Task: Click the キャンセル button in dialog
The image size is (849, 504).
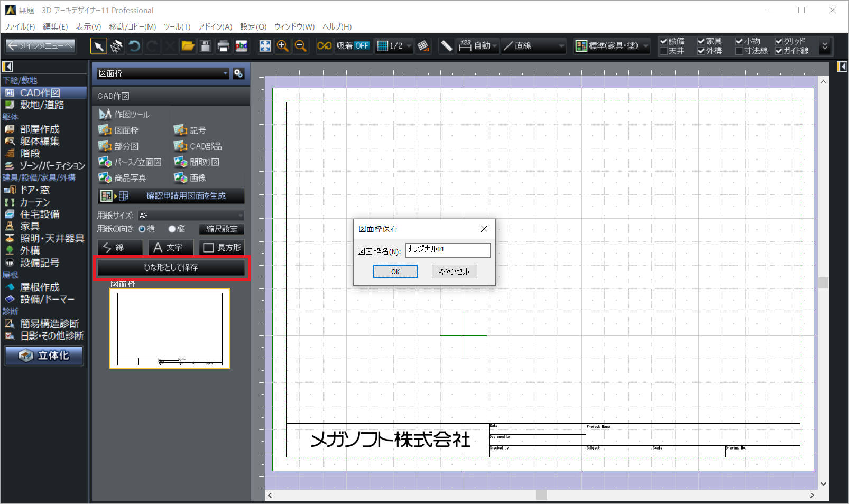Action: tap(454, 272)
